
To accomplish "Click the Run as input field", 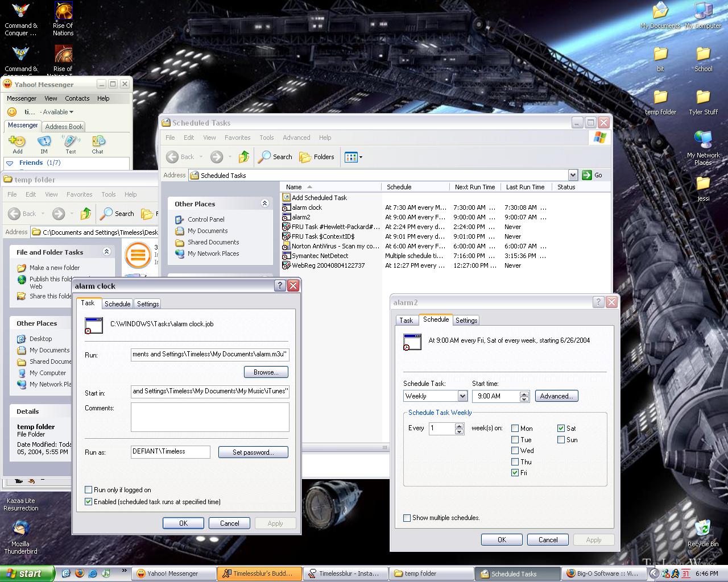I will pyautogui.click(x=171, y=452).
